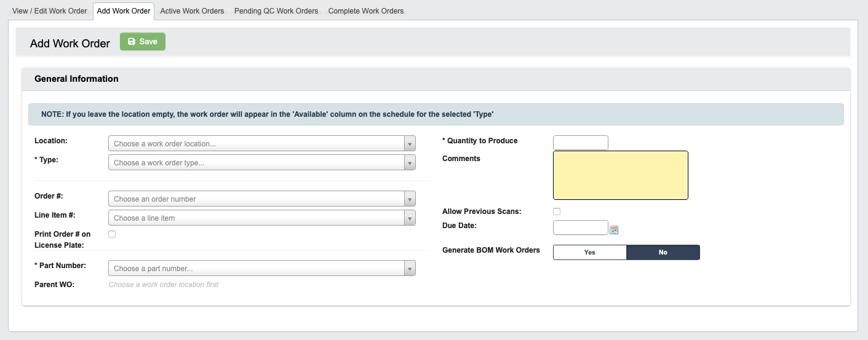The width and height of the screenshot is (868, 340).
Task: Click the Add Work Order page heading
Action: (70, 43)
